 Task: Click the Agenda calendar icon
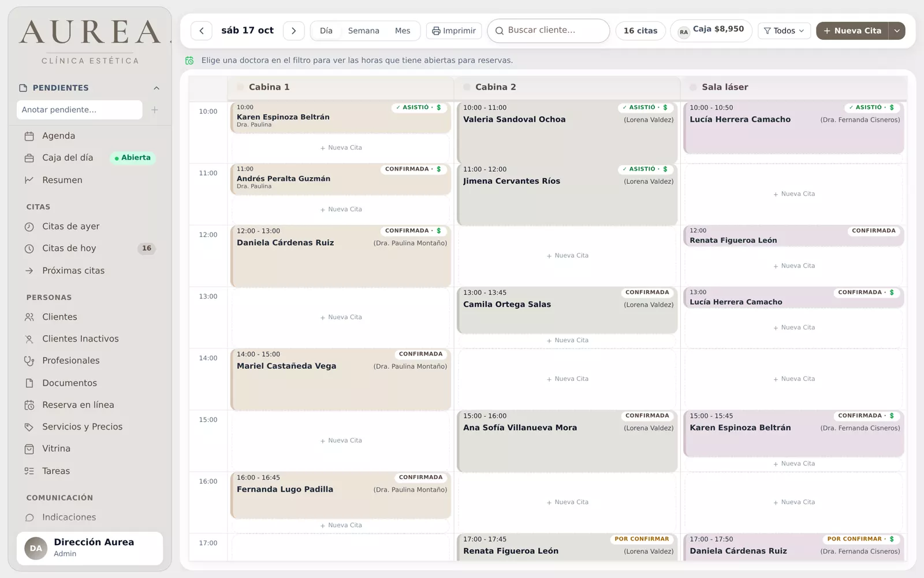pos(29,136)
